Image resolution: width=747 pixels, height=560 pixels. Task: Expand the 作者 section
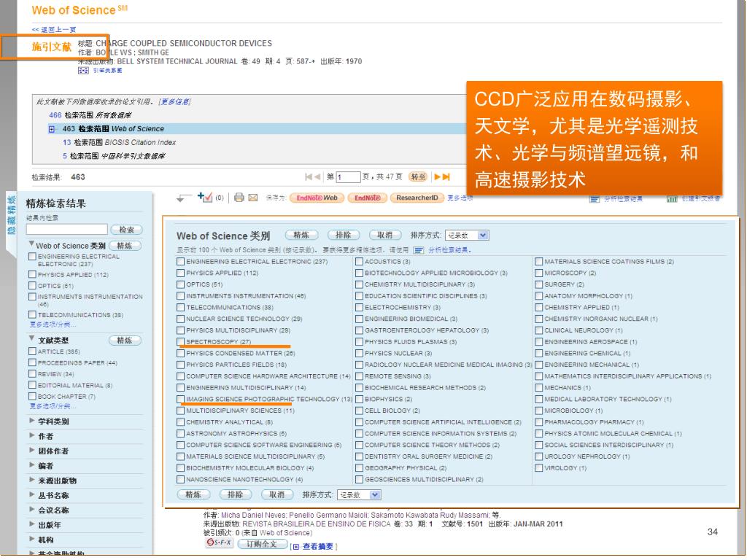tap(32, 435)
